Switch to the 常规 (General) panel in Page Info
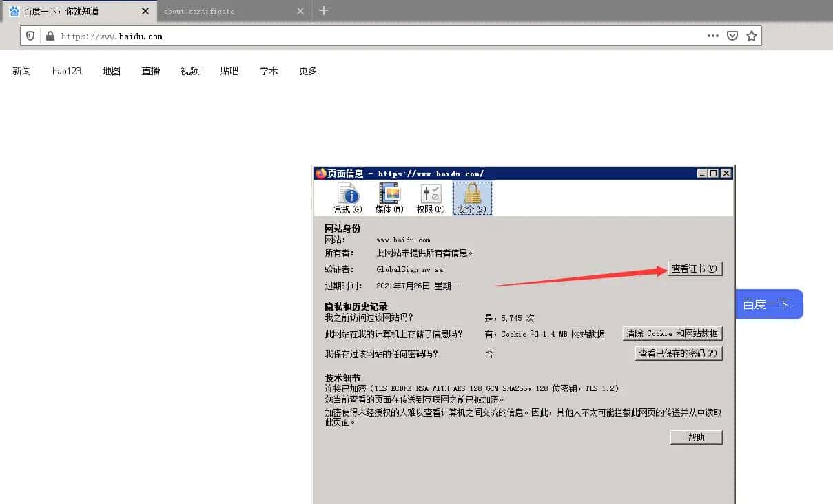The image size is (833, 504). (349, 198)
